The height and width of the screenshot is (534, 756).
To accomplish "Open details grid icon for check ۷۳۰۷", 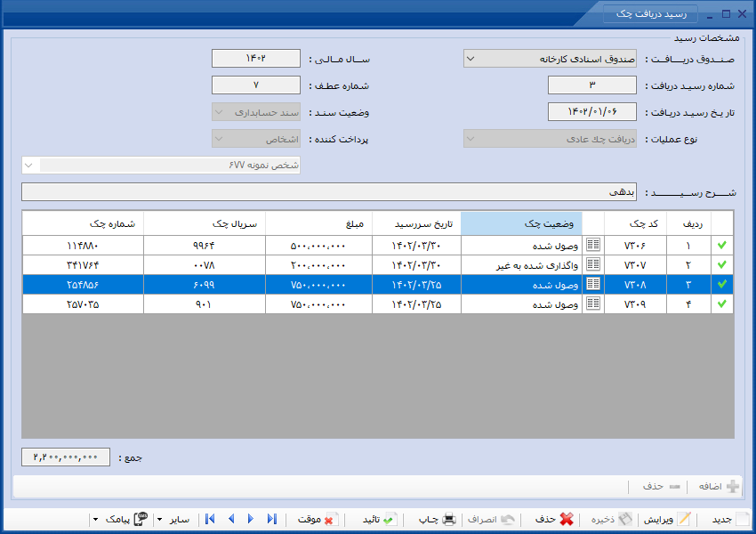I will (x=593, y=264).
